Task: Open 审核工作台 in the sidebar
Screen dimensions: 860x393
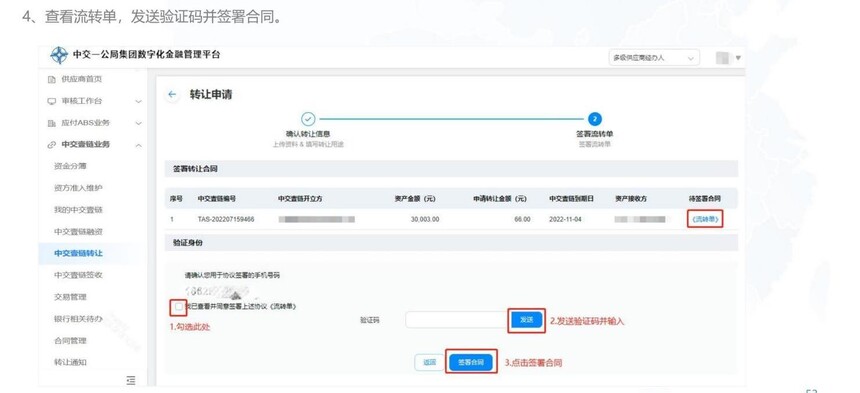Action: point(82,101)
